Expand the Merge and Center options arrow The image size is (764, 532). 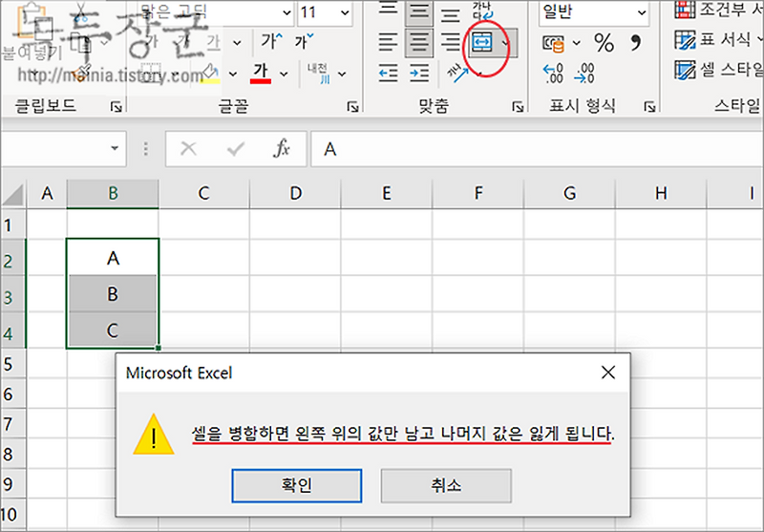[x=505, y=43]
